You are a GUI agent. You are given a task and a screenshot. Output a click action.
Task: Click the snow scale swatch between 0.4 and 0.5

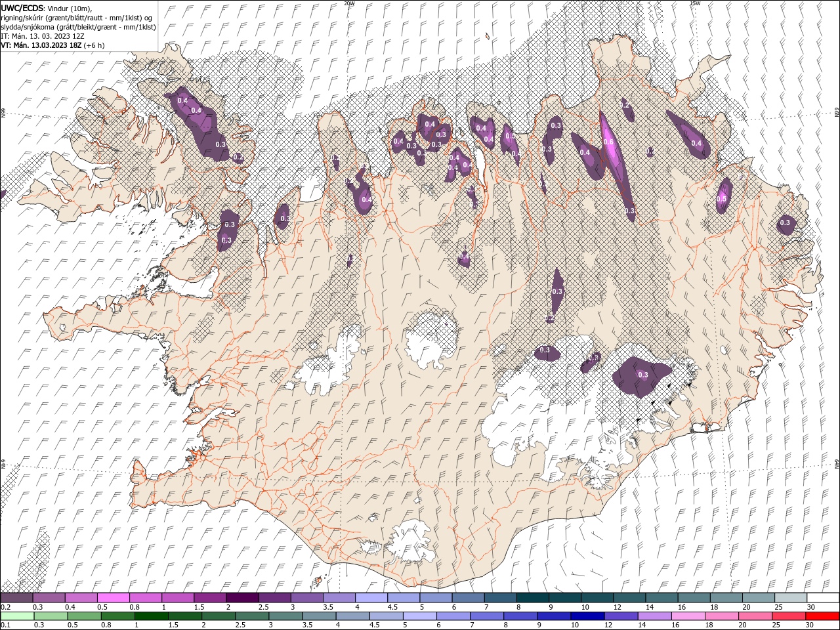[x=81, y=598]
